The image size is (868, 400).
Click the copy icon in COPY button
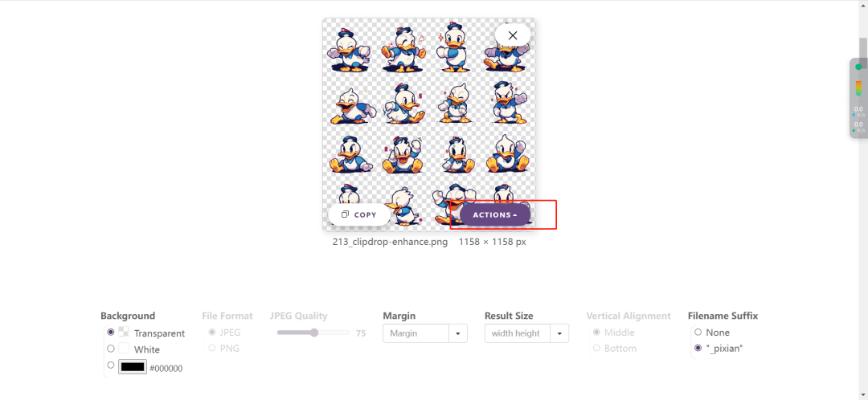point(345,214)
